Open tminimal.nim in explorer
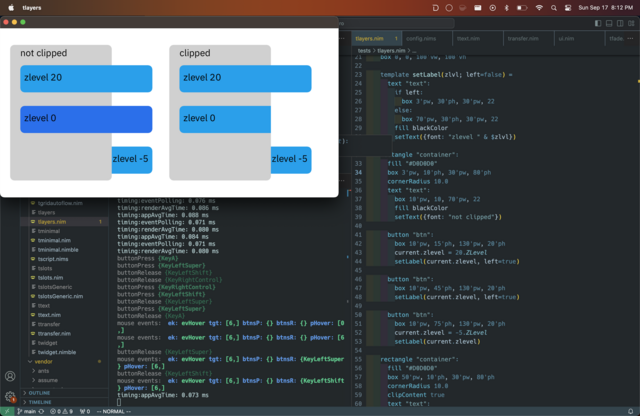Image resolution: width=640 pixels, height=416 pixels. (x=54, y=240)
